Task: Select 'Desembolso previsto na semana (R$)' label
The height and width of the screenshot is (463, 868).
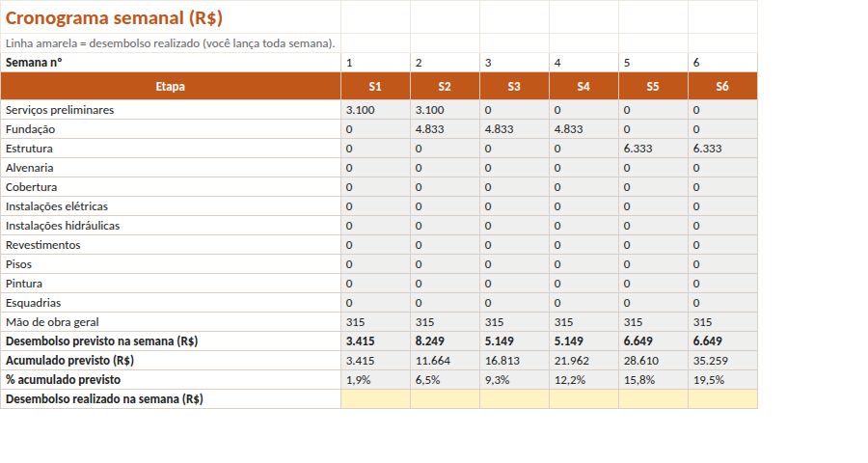Action: coord(171,341)
